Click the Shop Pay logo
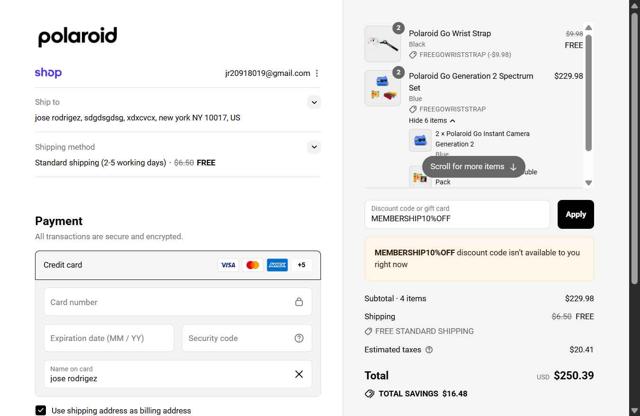The width and height of the screenshot is (640, 416). [48, 73]
